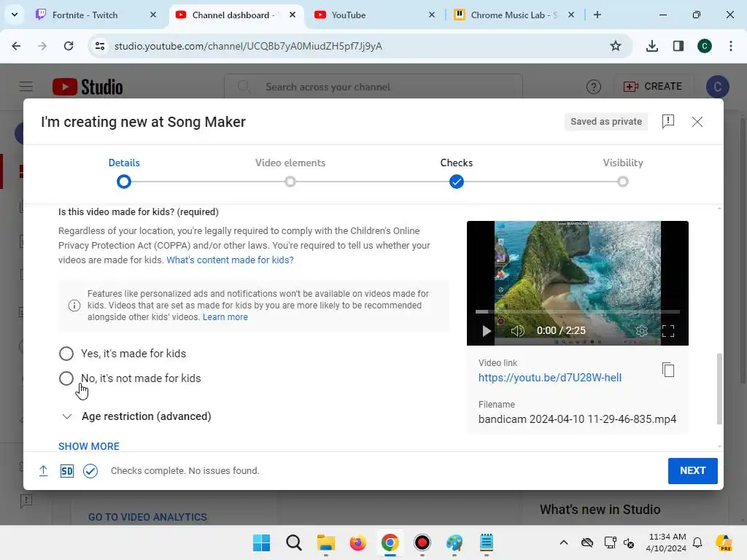Screen dimensions: 747x560
Task: Click the SD processing icon
Action: (x=66, y=471)
